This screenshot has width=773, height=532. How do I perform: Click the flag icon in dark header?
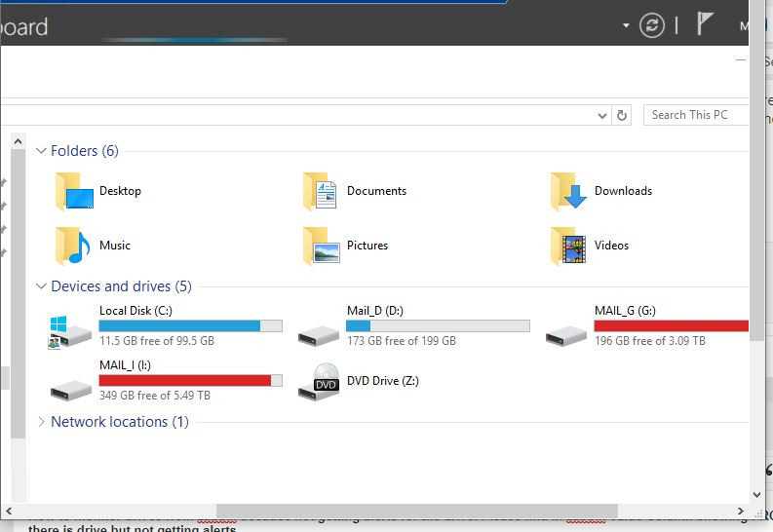(x=705, y=23)
